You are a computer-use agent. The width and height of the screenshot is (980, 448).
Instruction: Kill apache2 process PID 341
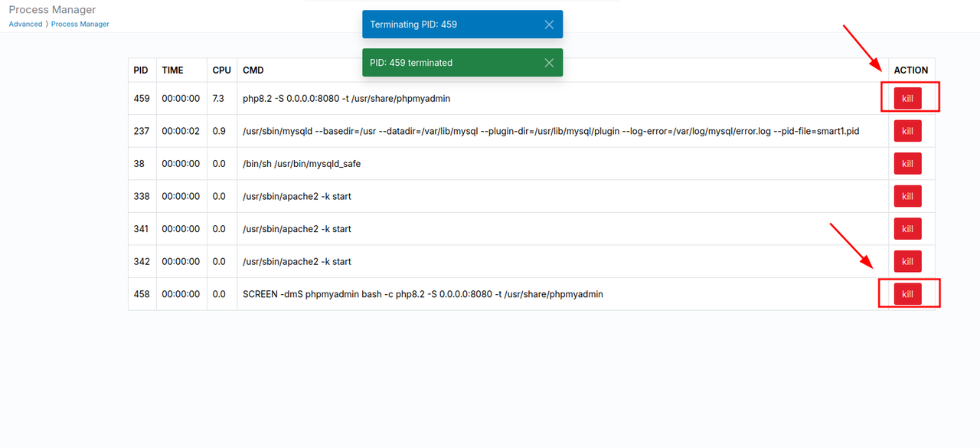pyautogui.click(x=907, y=229)
